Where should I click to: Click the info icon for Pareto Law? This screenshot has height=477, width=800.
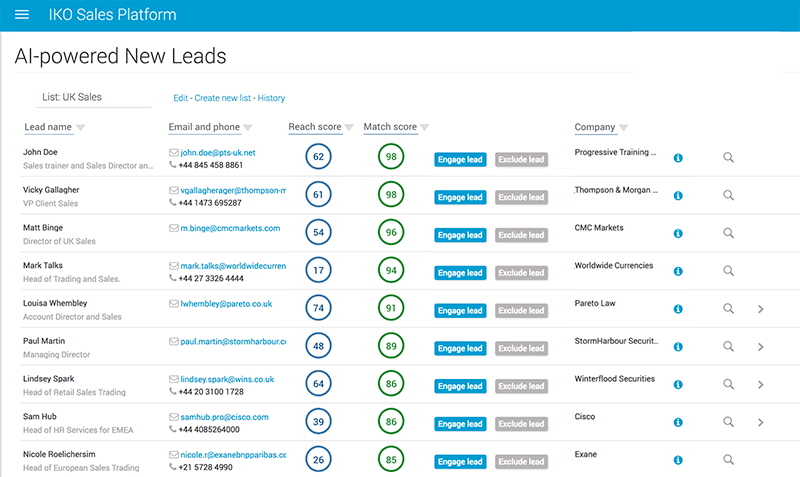(678, 310)
